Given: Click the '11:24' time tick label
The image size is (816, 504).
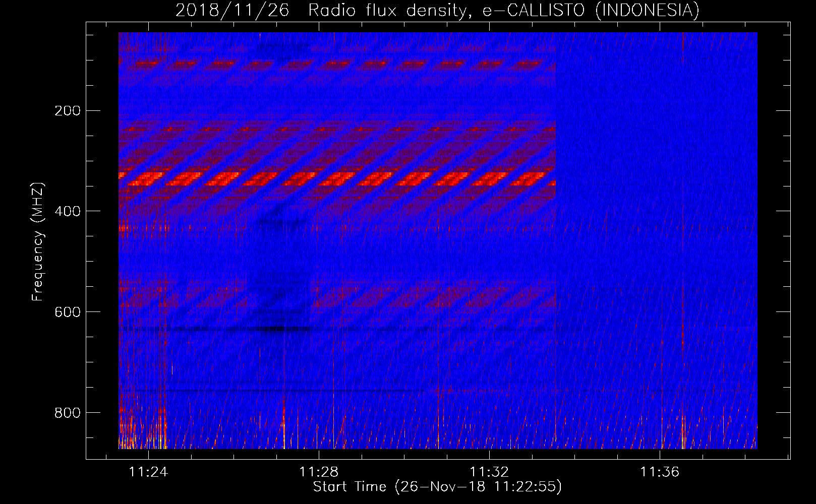Looking at the screenshot, I should [148, 472].
